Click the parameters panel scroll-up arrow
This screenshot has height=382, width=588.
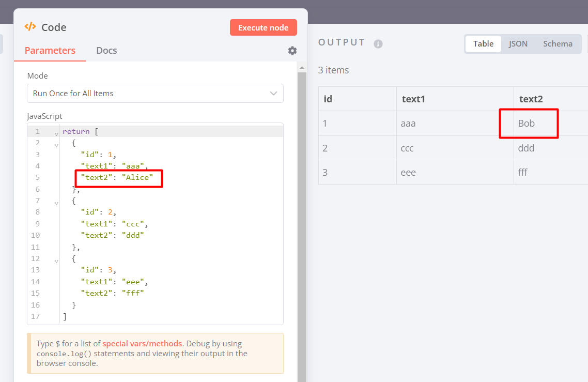302,67
